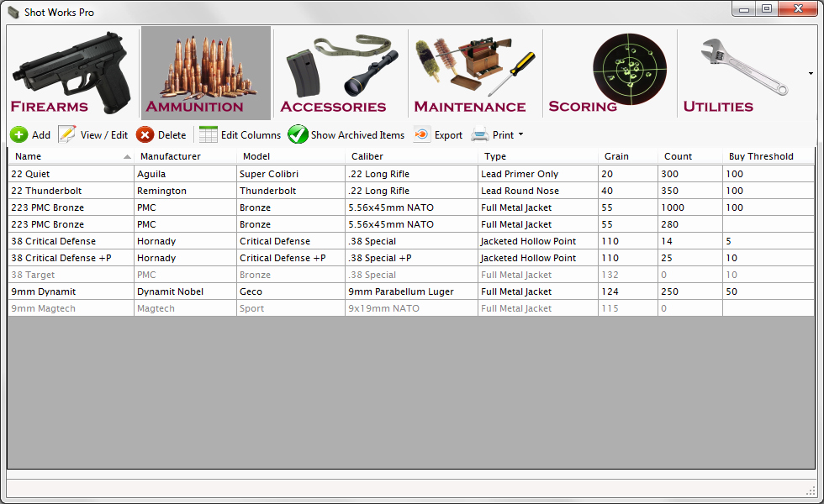Click the Shot Works Pro title bar icon
824x504 pixels.
[x=13, y=12]
